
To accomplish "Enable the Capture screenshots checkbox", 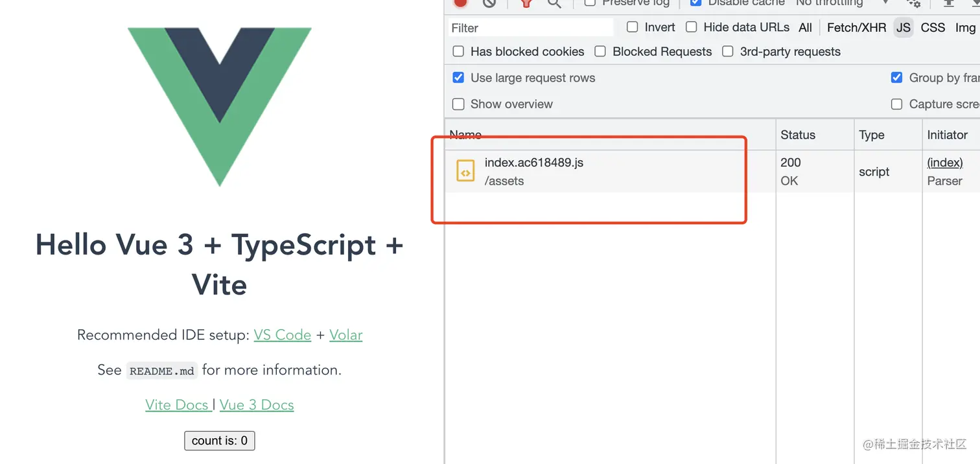I will pyautogui.click(x=897, y=104).
